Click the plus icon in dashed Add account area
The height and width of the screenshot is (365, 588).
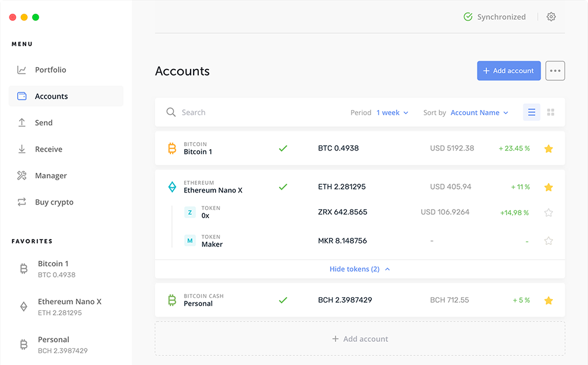[x=335, y=339]
